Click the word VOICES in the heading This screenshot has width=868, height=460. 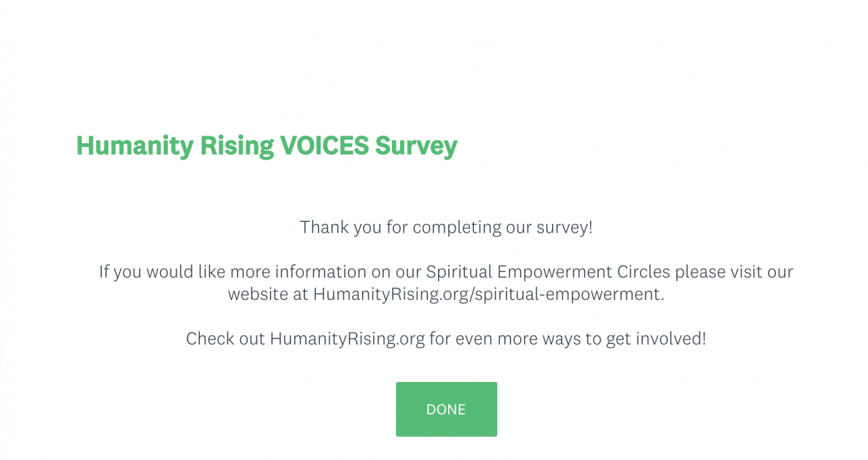click(324, 145)
